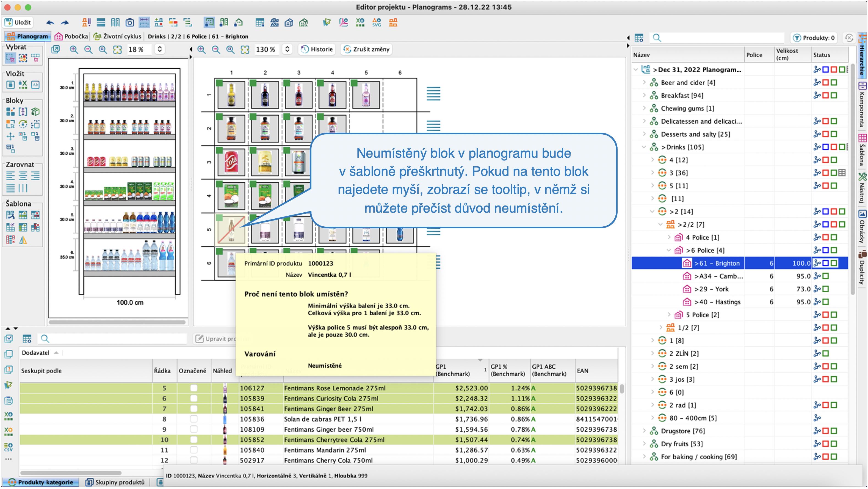Select the 40 – Hastings planogram

[x=740, y=302]
